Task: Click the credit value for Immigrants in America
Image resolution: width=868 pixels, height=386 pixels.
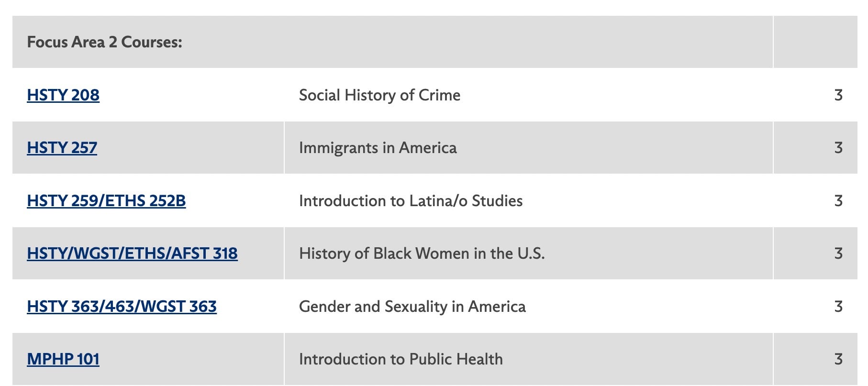Action: coord(838,148)
